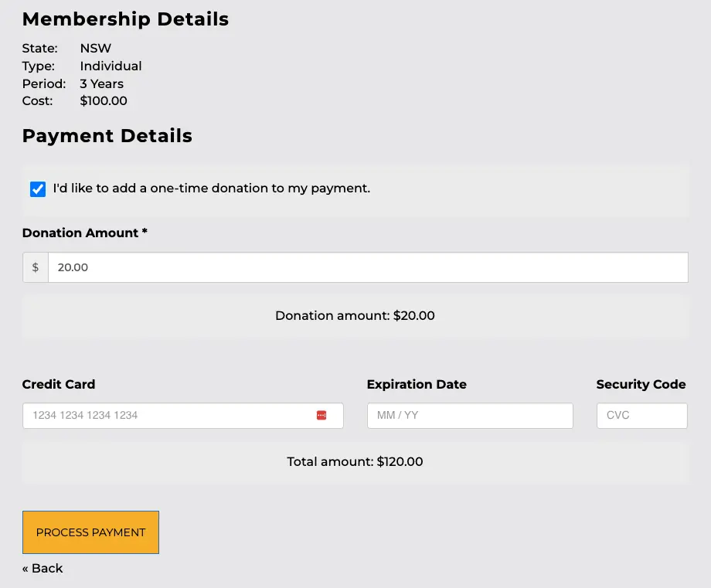This screenshot has width=711, height=588.
Task: Click the Donation Amount input showing 20.00
Action: pos(368,267)
